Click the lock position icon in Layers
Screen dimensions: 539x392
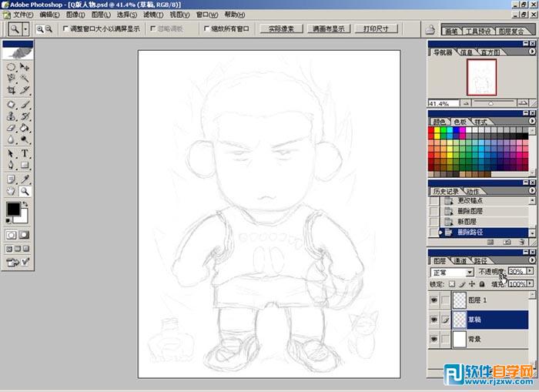471,284
